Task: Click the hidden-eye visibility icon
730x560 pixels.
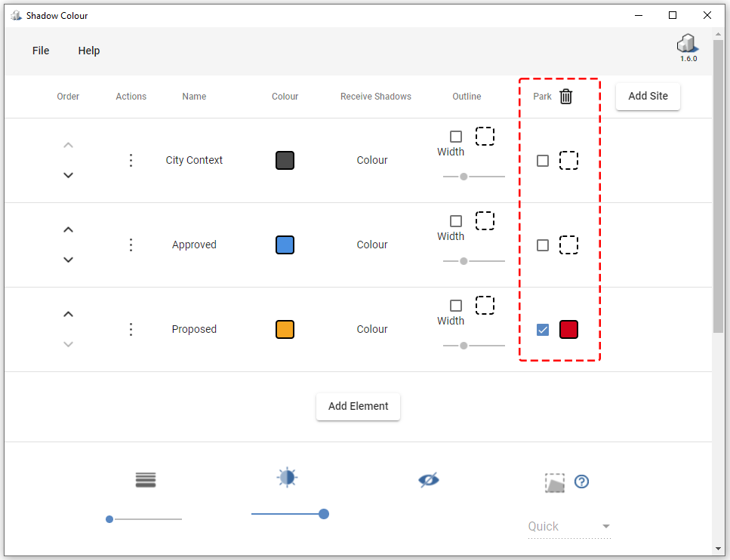Action: pyautogui.click(x=429, y=479)
